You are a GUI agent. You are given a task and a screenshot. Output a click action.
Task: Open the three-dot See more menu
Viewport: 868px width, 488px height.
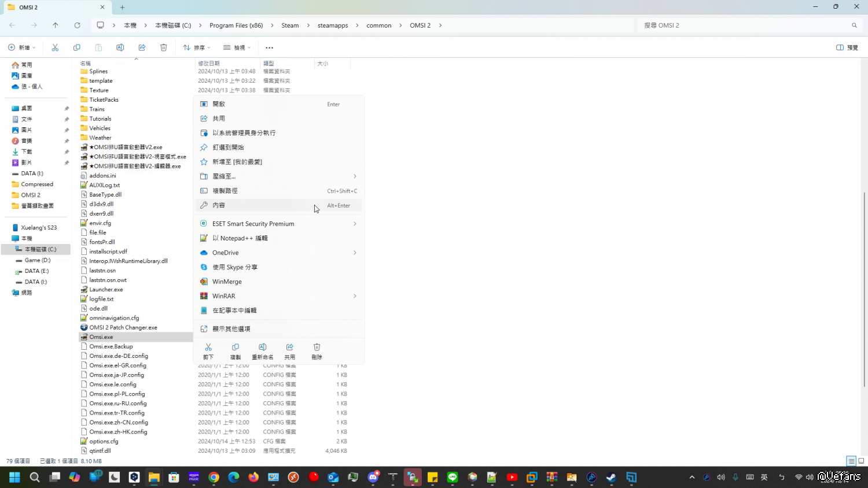tap(269, 48)
